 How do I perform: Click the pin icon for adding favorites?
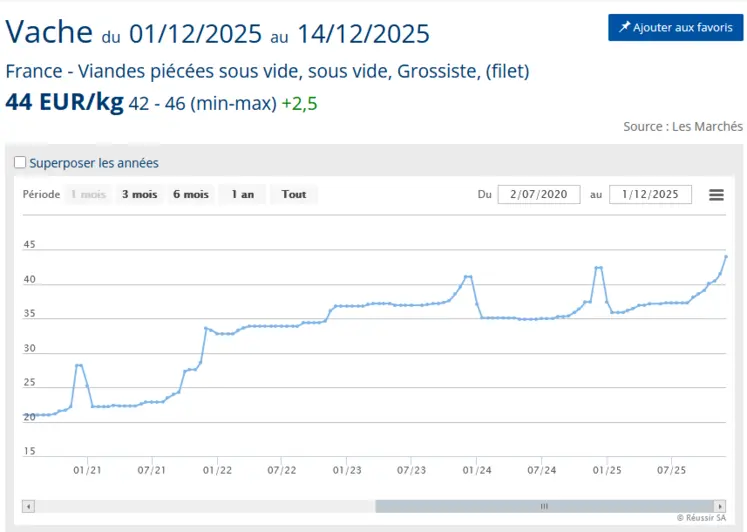[x=623, y=28]
